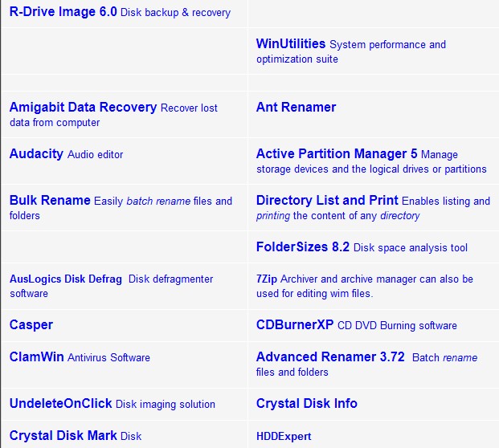Click 'files and folders' under Advanced Renamer

point(292,373)
